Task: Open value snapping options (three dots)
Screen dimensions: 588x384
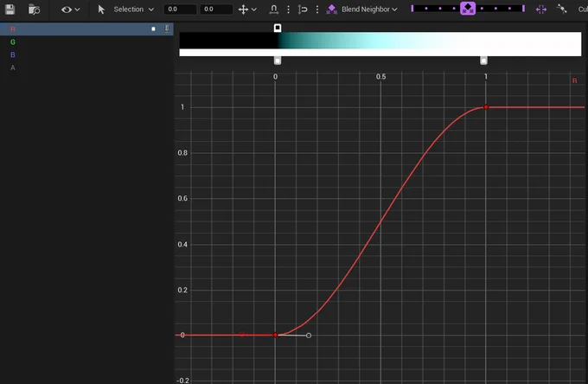Action: pos(317,10)
